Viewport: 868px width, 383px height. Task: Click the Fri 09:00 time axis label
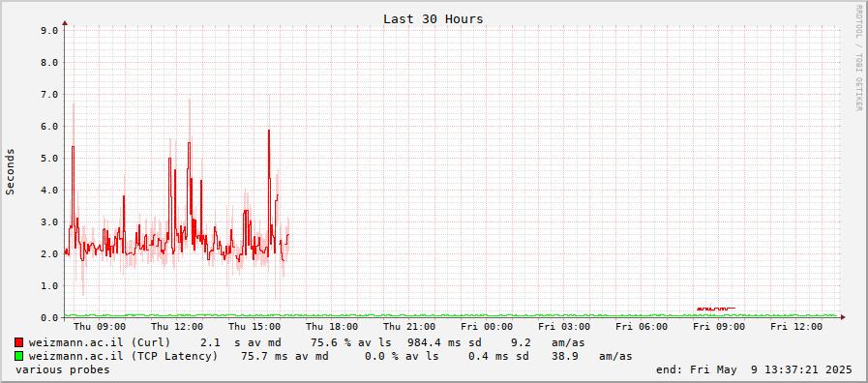click(720, 328)
